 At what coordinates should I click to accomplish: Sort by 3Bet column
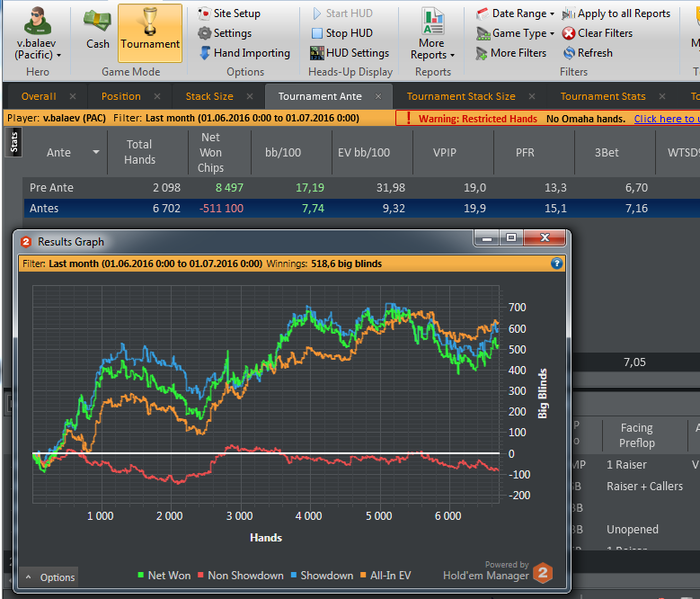coord(607,152)
